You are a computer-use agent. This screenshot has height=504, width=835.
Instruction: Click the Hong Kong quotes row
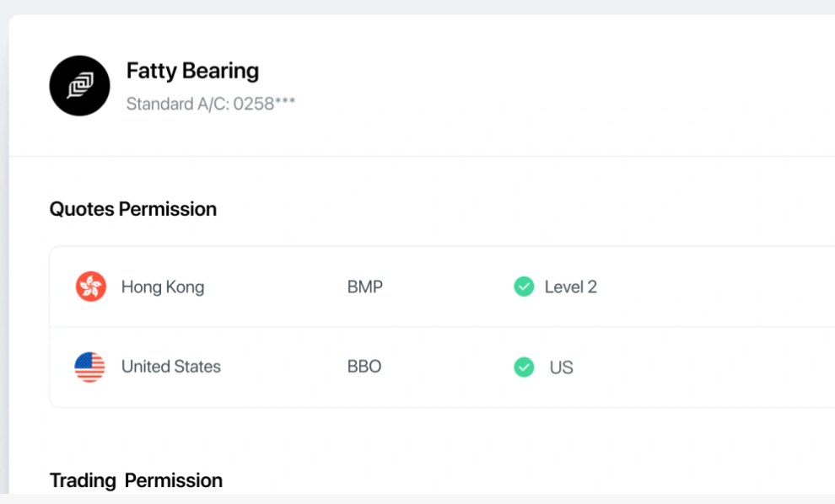point(442,287)
